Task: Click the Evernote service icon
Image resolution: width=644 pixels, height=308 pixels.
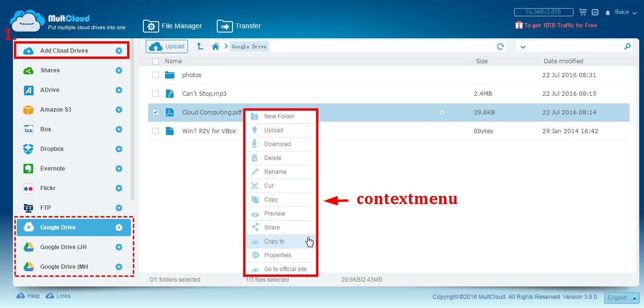Action: click(x=28, y=169)
